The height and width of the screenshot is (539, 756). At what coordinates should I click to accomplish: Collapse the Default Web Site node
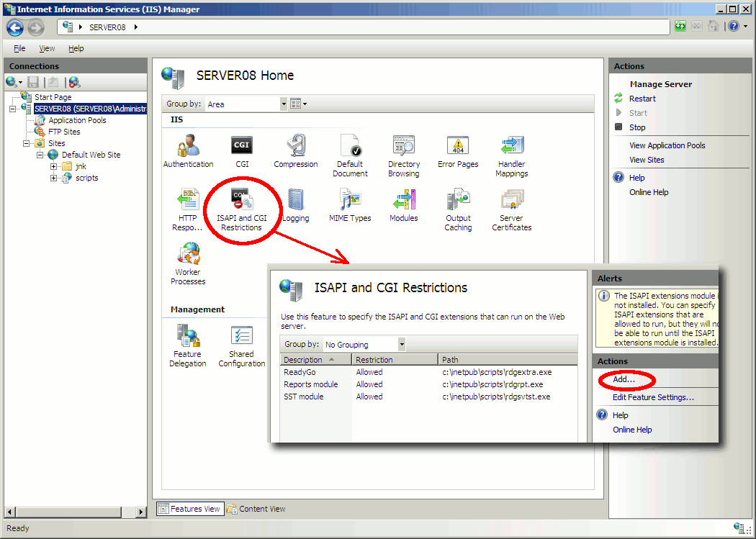pyautogui.click(x=40, y=155)
